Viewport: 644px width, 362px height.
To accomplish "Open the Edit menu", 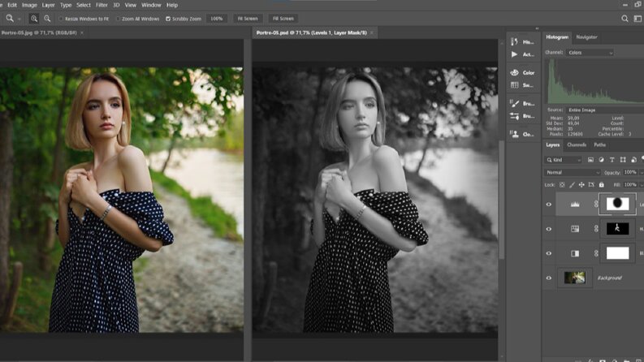I will [x=12, y=5].
